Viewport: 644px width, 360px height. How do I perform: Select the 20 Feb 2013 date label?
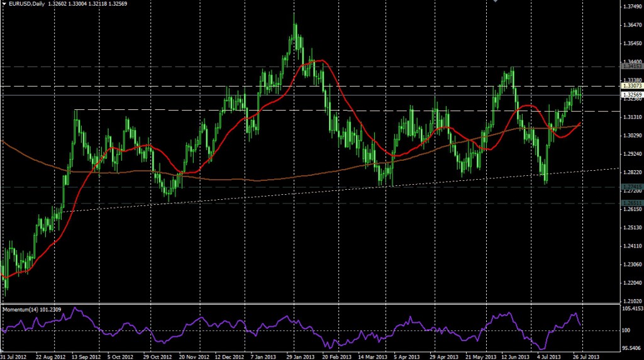click(334, 356)
